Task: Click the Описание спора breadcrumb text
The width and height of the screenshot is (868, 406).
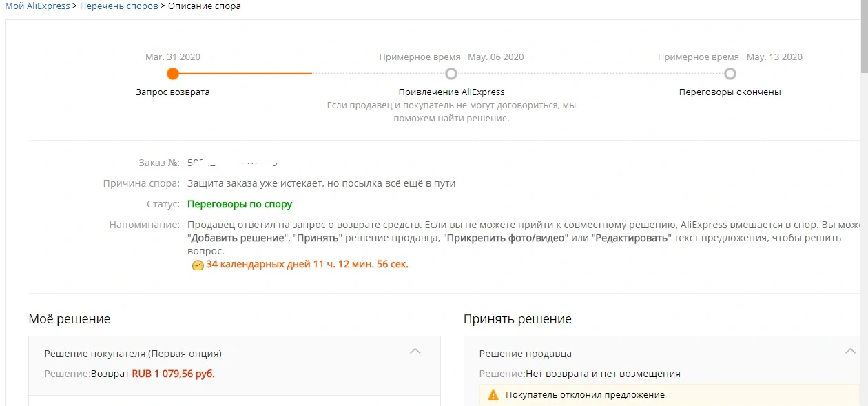Action: (x=205, y=6)
